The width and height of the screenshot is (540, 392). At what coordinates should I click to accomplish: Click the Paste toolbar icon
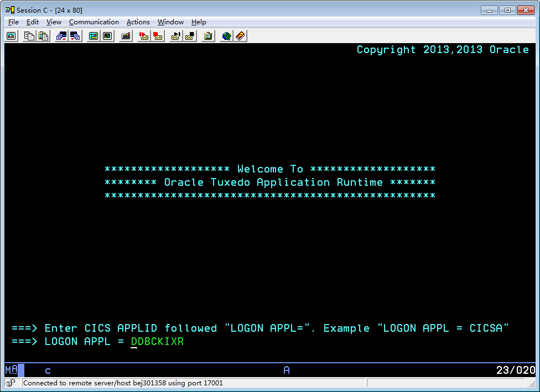[44, 36]
